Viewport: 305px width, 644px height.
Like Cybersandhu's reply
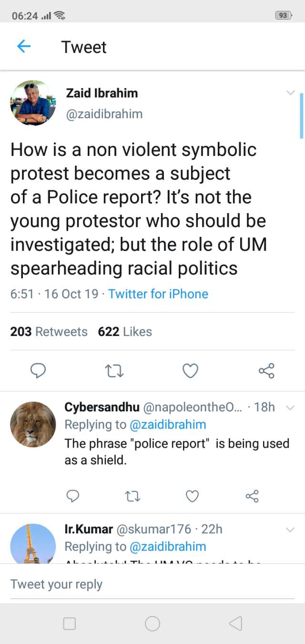(192, 496)
